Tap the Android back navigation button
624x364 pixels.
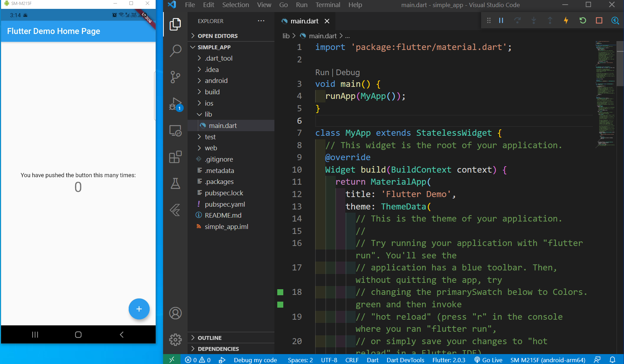tap(122, 335)
